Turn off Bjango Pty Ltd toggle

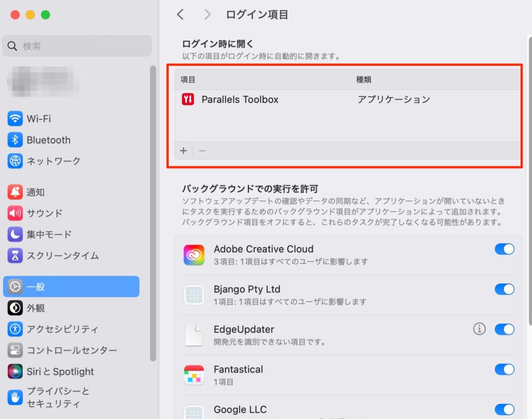[x=504, y=289]
